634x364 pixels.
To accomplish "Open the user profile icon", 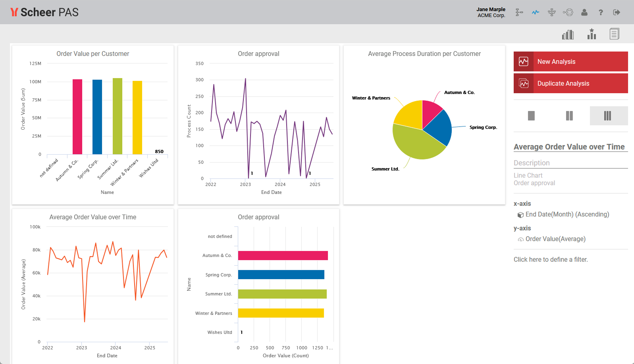I will (584, 12).
